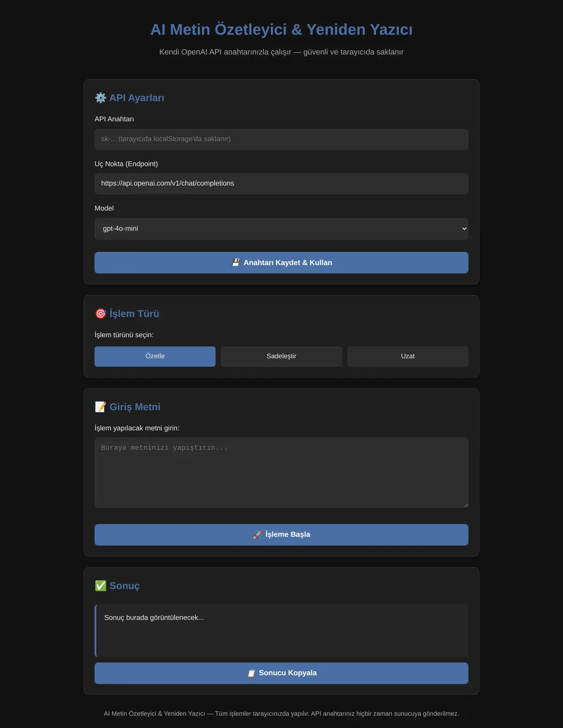
Task: Click the floppy disk icon on save button
Action: pyautogui.click(x=236, y=263)
